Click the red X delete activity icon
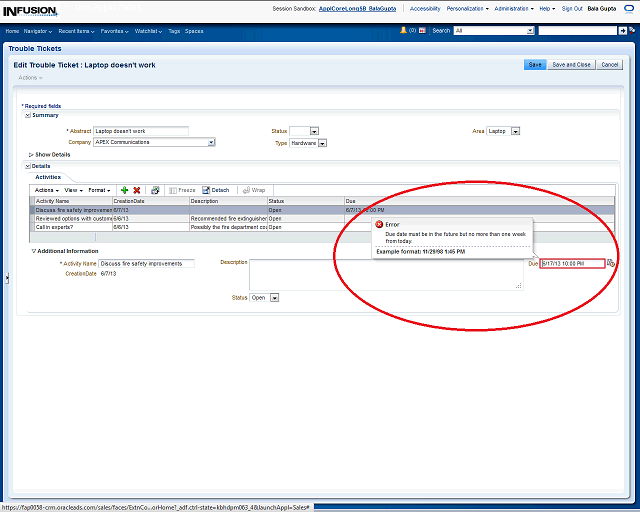 point(137,190)
